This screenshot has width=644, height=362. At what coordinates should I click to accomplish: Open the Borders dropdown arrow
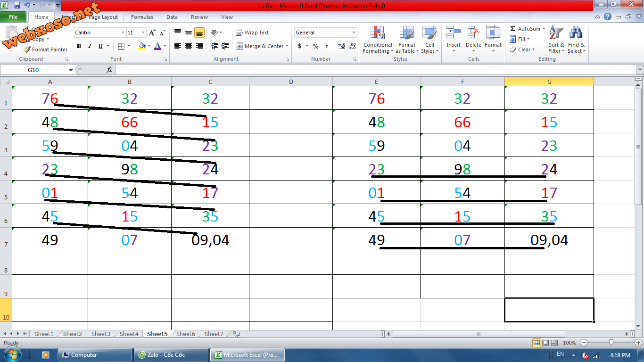(130, 46)
